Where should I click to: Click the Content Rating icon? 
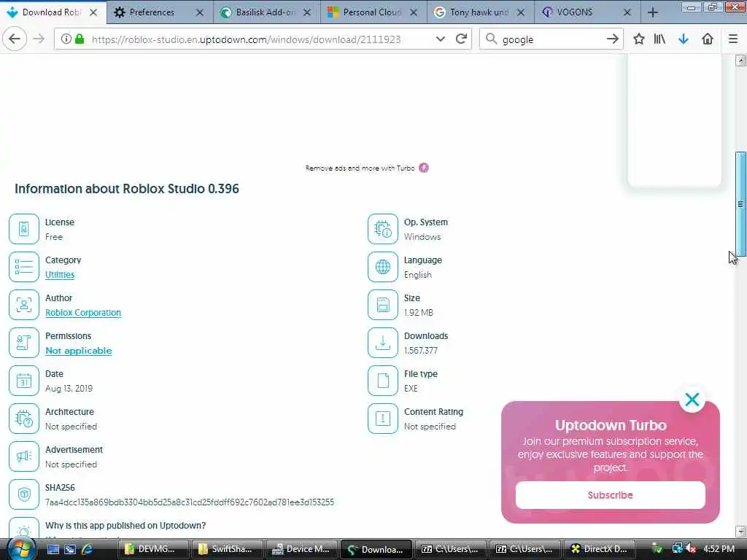pyautogui.click(x=382, y=419)
